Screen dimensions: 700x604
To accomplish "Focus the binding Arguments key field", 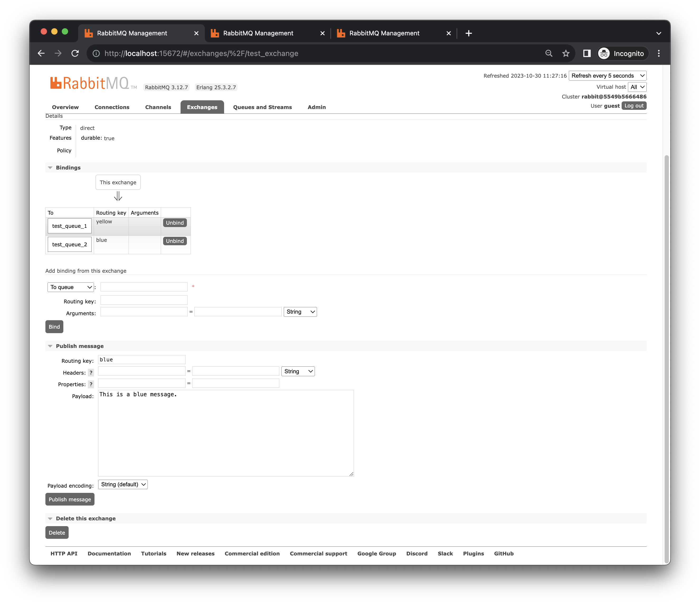I will point(144,312).
